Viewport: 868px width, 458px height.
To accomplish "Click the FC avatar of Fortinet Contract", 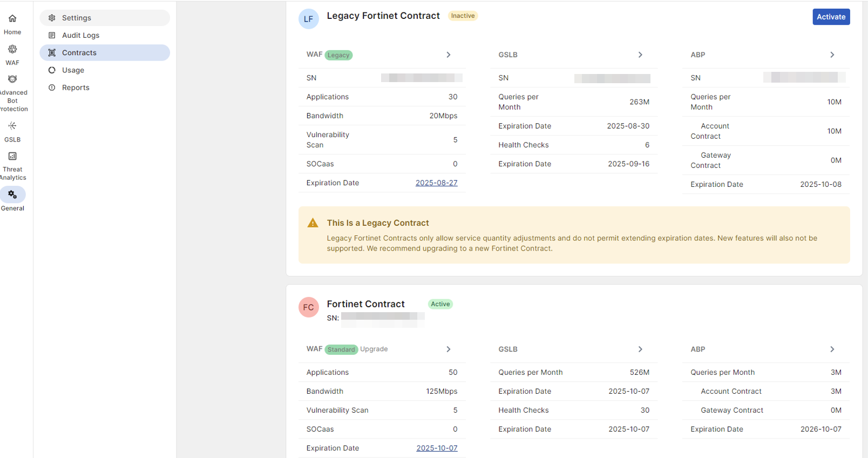I will click(308, 307).
